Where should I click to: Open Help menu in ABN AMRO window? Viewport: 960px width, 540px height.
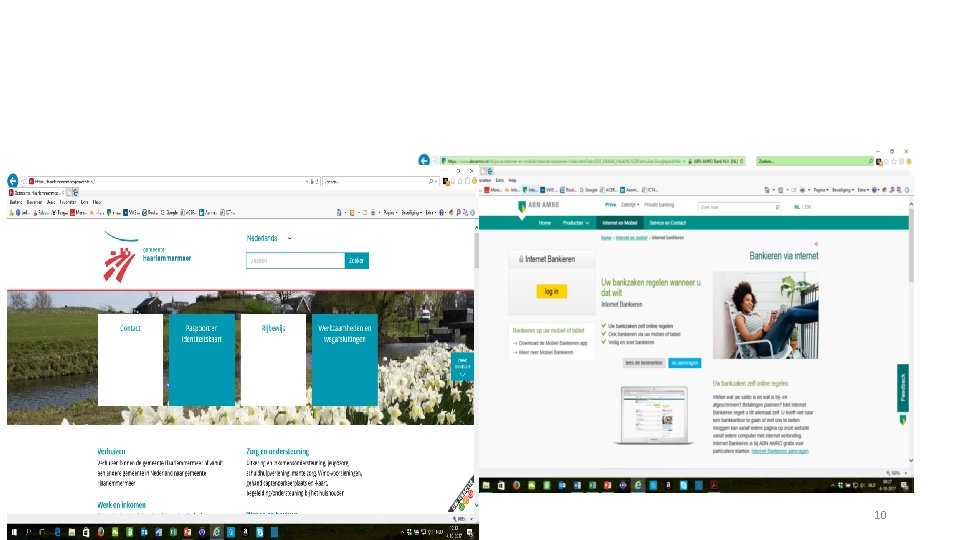coord(512,181)
